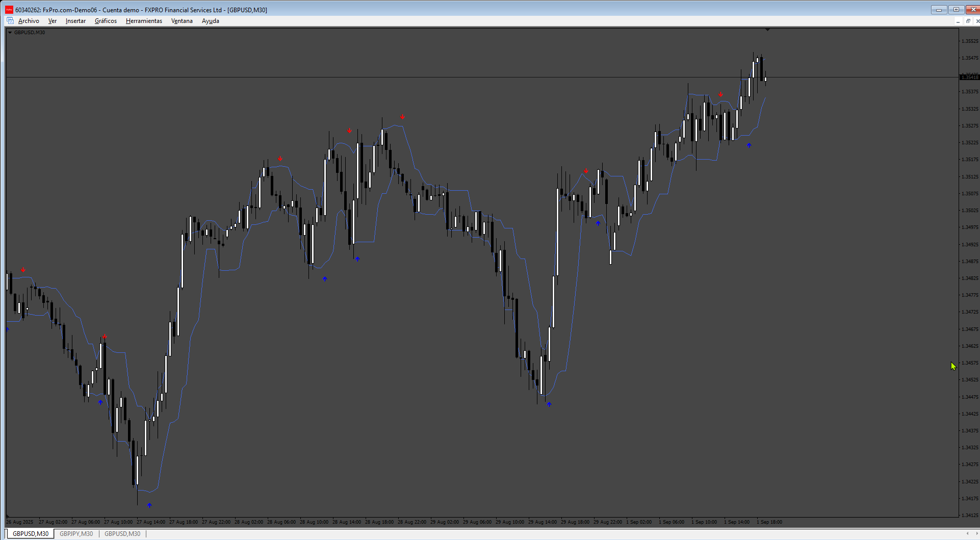This screenshot has width=980, height=540.
Task: Click the 1.34825 price level on the axis
Action: pos(970,278)
